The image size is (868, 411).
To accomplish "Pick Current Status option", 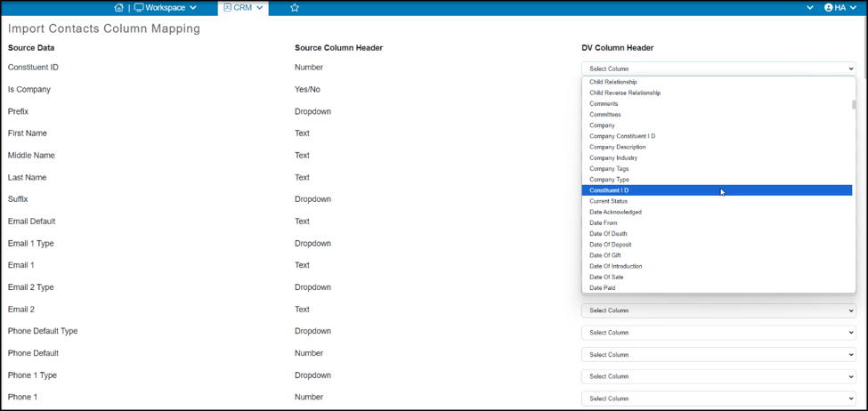I will [717, 201].
